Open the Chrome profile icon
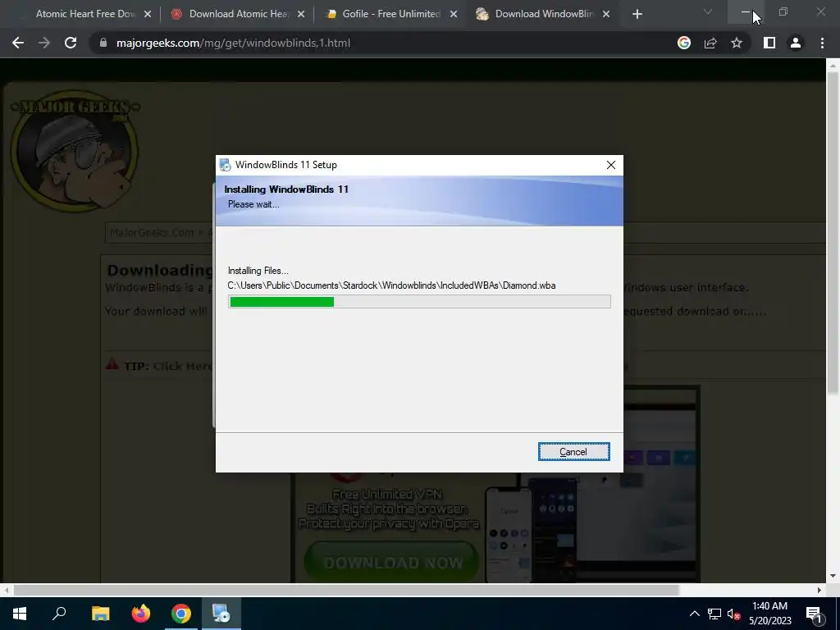840x630 pixels. pyautogui.click(x=796, y=43)
